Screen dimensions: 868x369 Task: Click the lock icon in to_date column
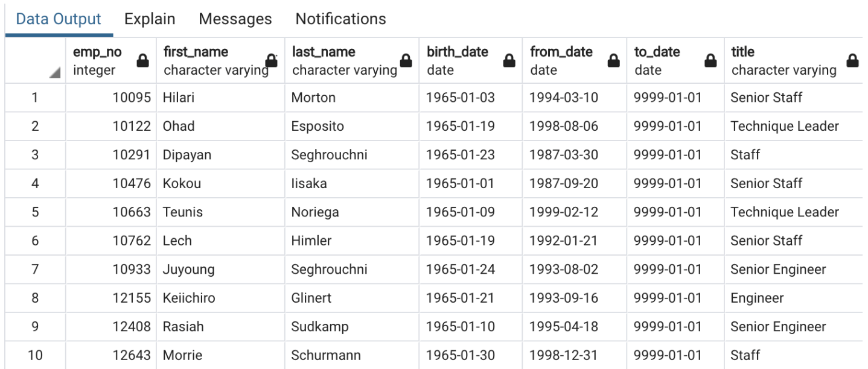(711, 60)
